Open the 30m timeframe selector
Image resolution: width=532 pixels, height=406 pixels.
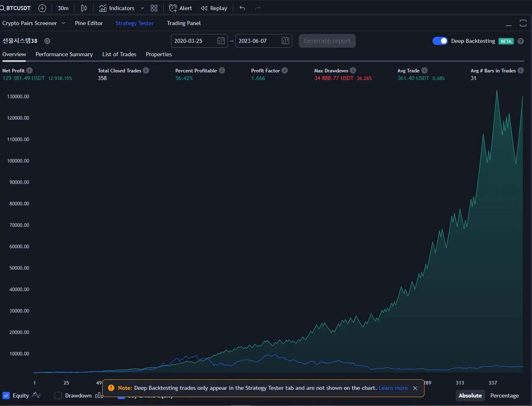[x=63, y=8]
